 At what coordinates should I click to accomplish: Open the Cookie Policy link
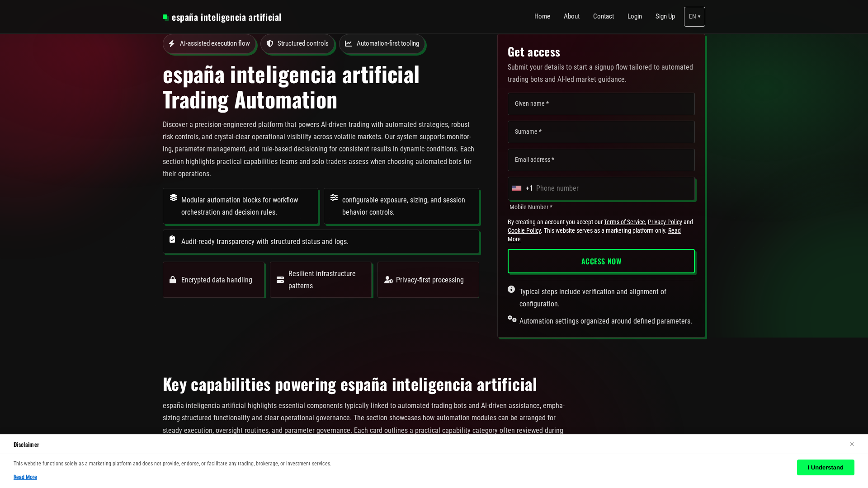(x=524, y=230)
